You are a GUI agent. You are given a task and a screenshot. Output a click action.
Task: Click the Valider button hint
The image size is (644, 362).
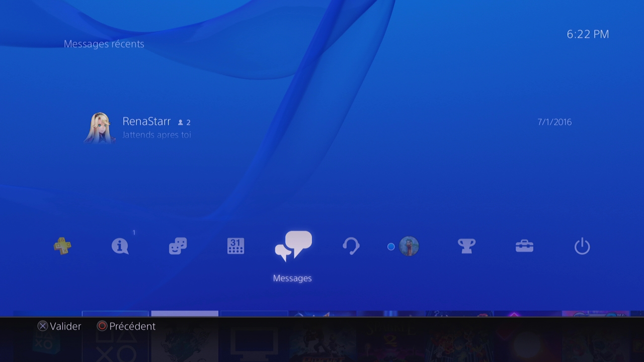coord(59,326)
